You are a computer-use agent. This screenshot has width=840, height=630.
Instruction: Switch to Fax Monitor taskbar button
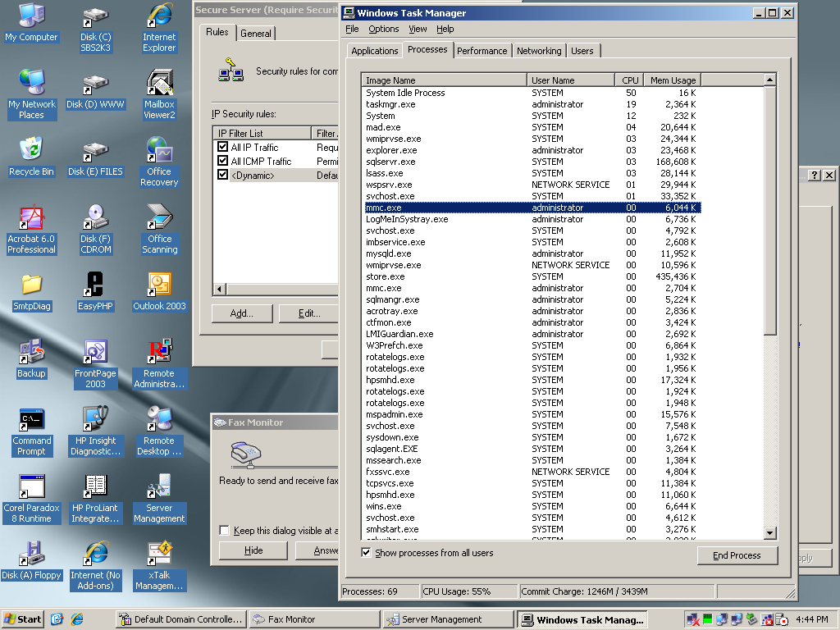(x=314, y=619)
